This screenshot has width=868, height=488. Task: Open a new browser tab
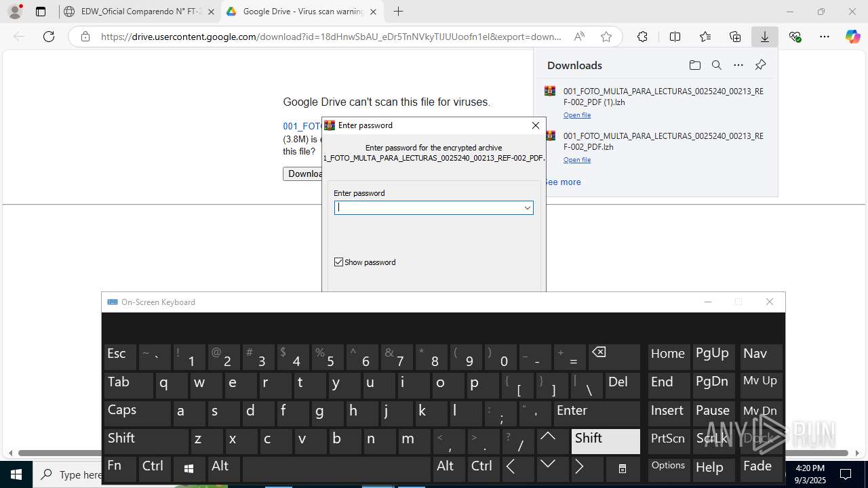(398, 12)
